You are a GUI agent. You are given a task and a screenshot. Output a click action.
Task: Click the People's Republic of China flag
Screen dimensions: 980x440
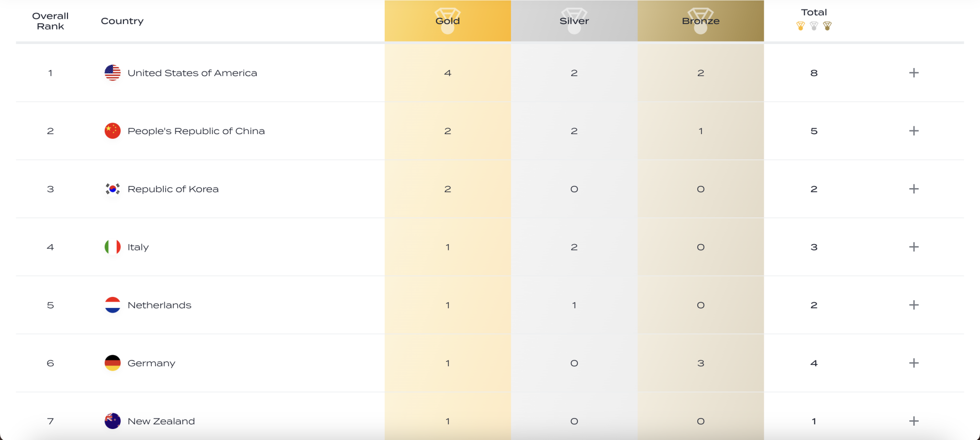tap(112, 131)
